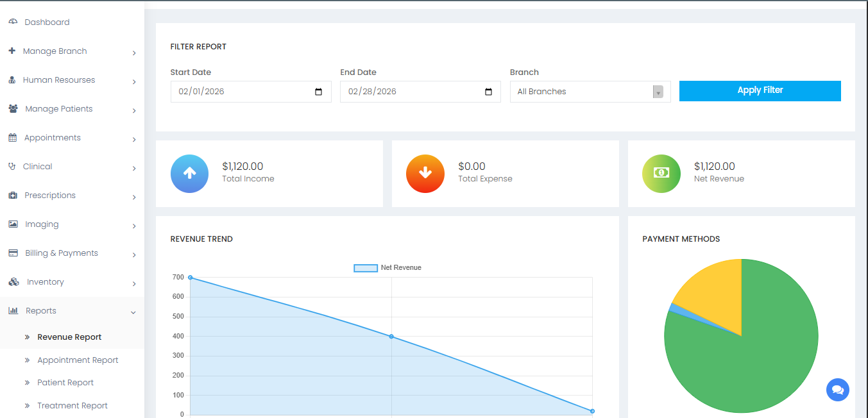This screenshot has height=418, width=868.
Task: Click the Billing & Payments card icon
Action: pos(13,253)
